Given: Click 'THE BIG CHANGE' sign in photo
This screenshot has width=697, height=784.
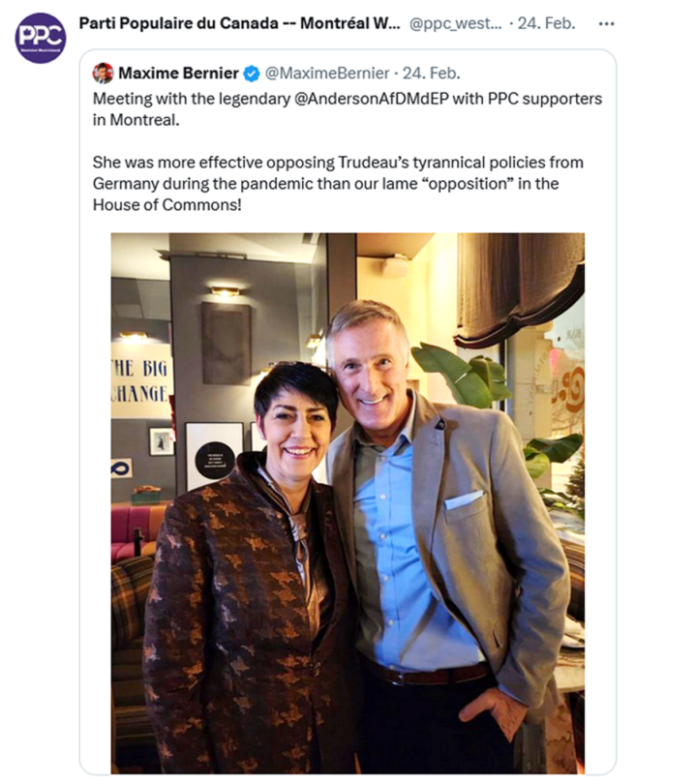Looking at the screenshot, I should [x=140, y=381].
